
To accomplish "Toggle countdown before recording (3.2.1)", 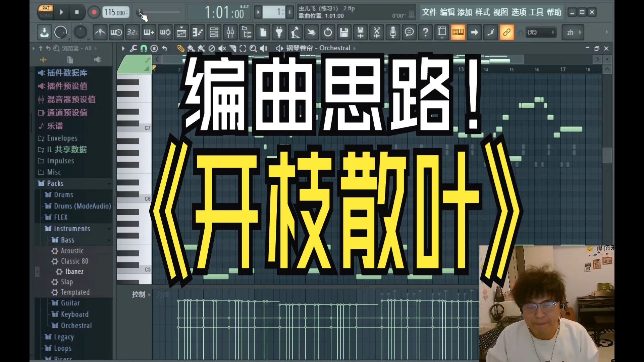I will pos(132,33).
